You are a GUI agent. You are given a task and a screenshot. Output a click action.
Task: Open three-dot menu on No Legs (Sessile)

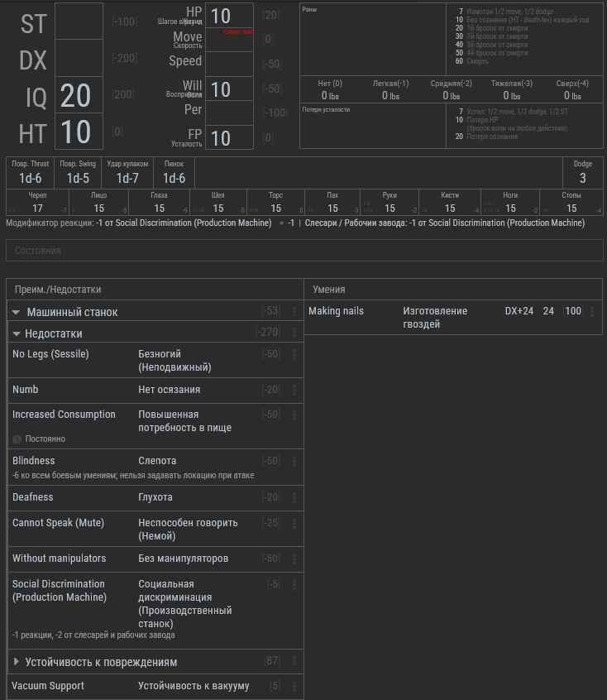tap(294, 354)
